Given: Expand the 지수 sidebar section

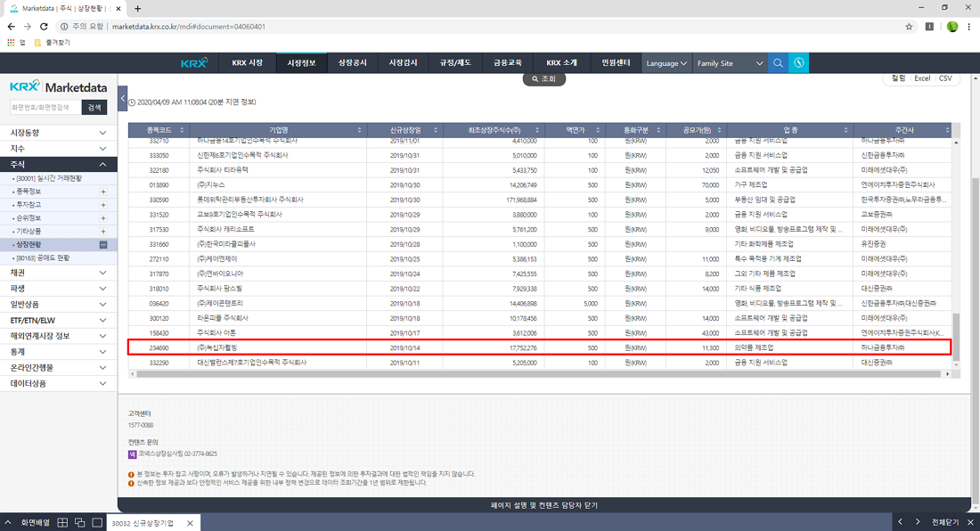Looking at the screenshot, I should pyautogui.click(x=58, y=149).
